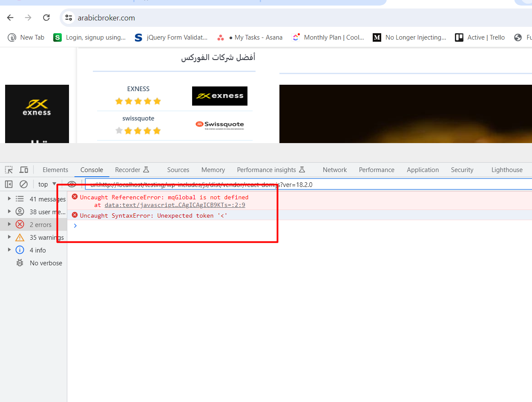Switch to the Elements tab
This screenshot has height=402, width=532.
coord(55,170)
